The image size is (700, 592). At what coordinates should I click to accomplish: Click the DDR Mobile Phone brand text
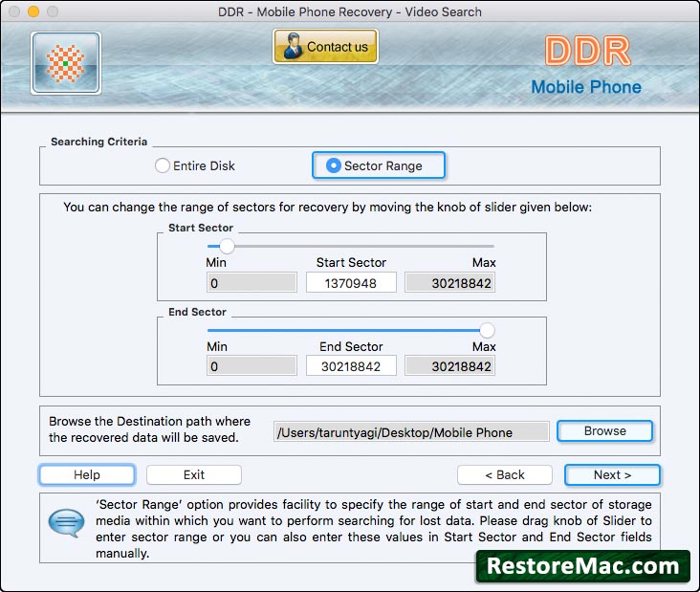[586, 65]
